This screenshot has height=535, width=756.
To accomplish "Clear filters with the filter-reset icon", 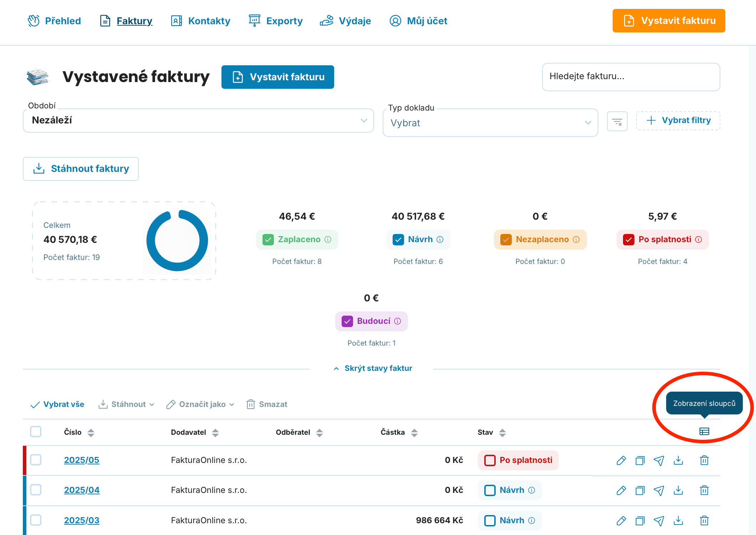I will 617,121.
